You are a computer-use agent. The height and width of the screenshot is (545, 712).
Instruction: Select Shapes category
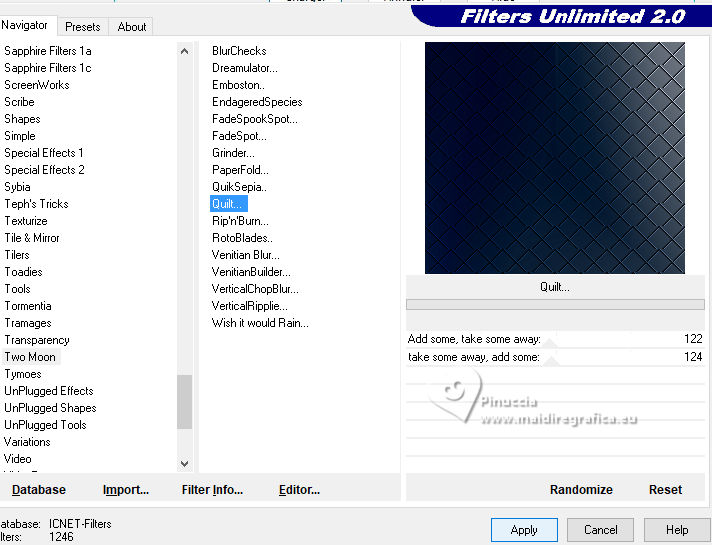22,119
